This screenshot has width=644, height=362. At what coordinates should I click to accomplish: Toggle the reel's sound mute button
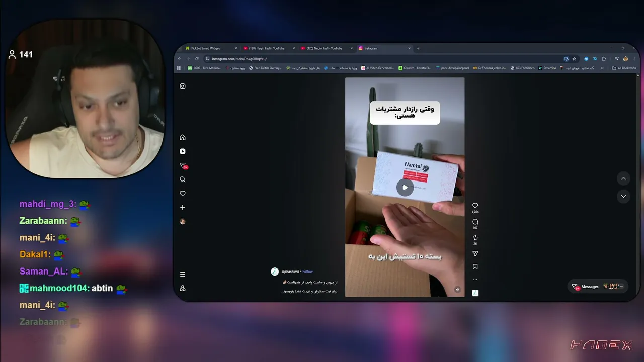[457, 289]
